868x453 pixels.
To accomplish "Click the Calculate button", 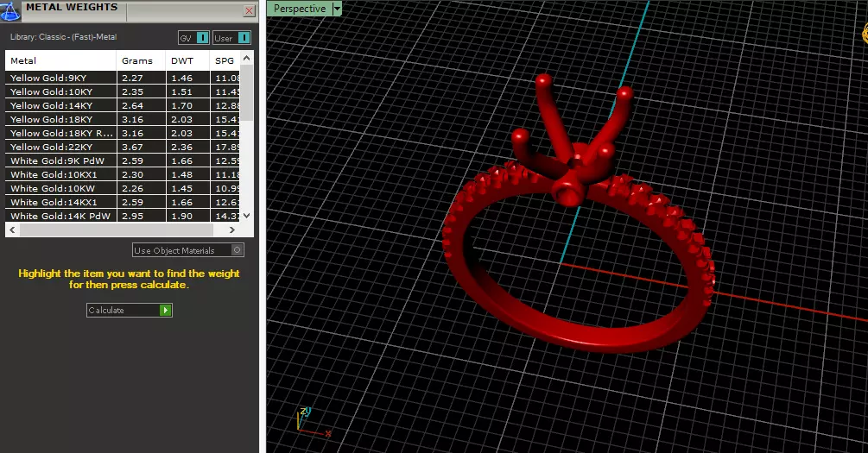I will click(130, 311).
